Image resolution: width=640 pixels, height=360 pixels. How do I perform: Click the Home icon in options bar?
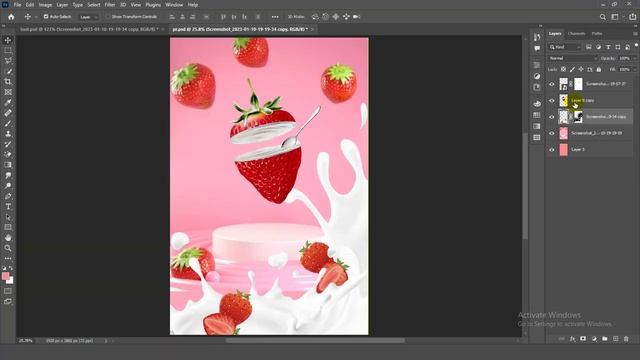11,17
